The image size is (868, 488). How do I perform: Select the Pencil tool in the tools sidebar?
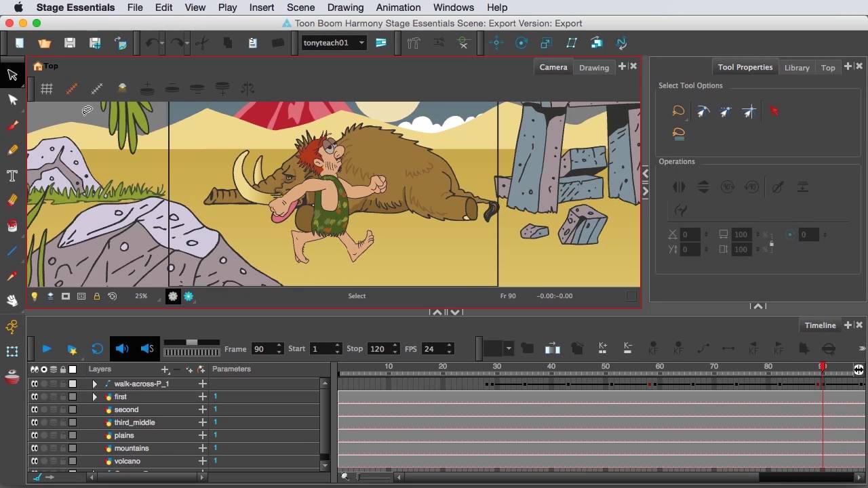point(12,150)
